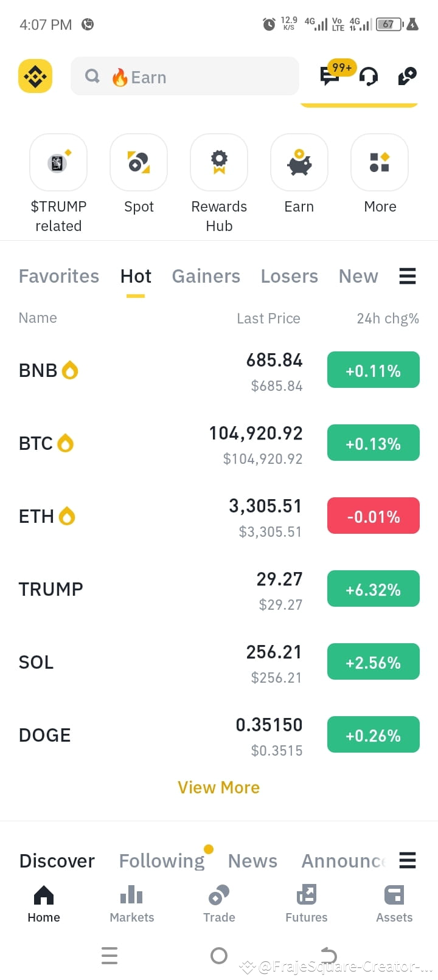Tap the Binance logo icon
This screenshot has height=980, width=438.
tap(35, 77)
